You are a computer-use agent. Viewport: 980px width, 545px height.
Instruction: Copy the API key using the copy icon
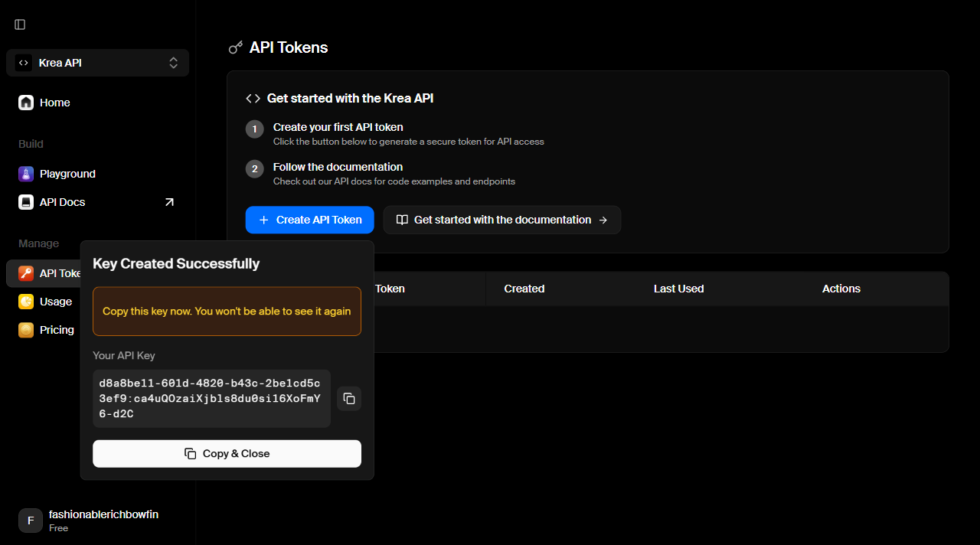(x=349, y=398)
